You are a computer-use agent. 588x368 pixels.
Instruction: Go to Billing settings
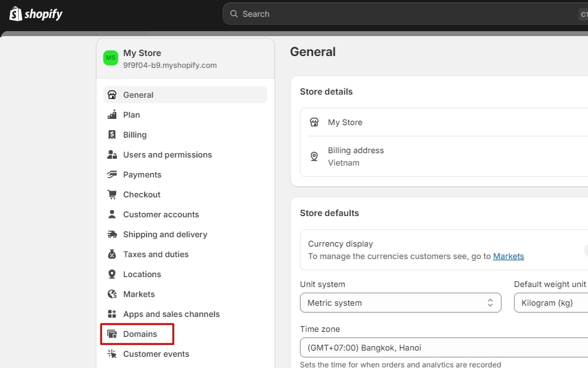tap(185, 134)
